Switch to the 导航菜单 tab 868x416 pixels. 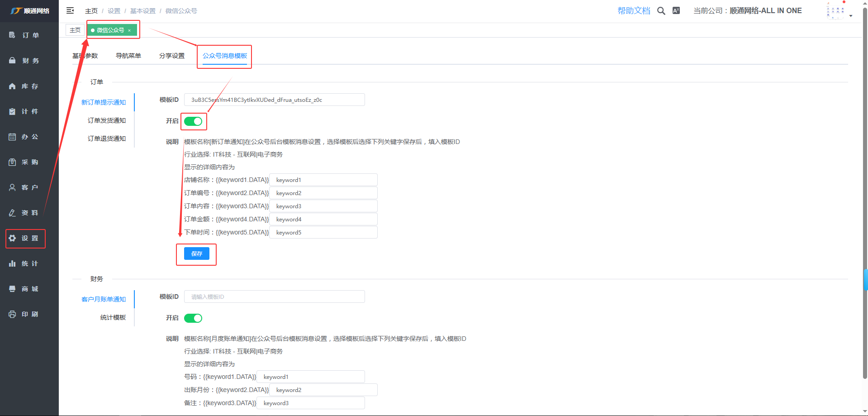pos(128,56)
